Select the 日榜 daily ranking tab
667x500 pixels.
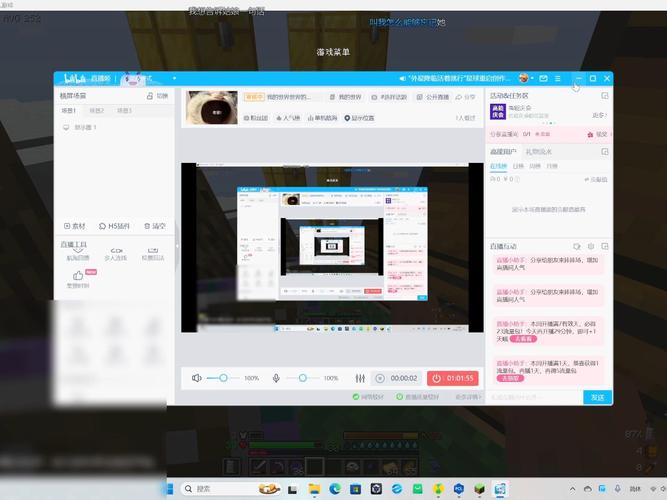pos(518,166)
